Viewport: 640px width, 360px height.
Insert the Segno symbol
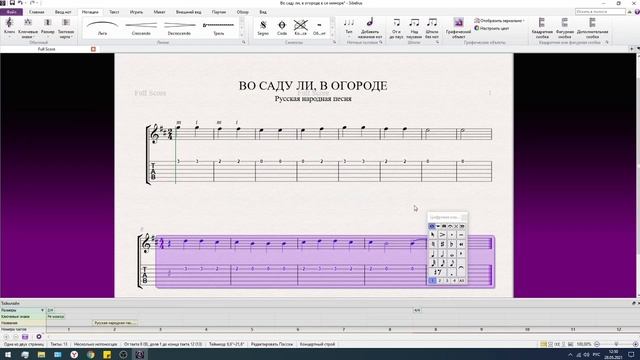(263, 27)
